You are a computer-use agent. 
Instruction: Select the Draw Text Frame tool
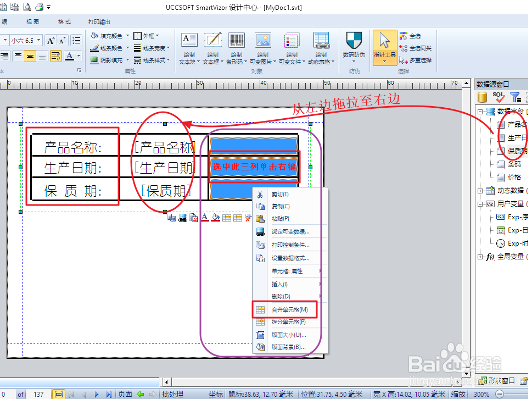tap(212, 48)
